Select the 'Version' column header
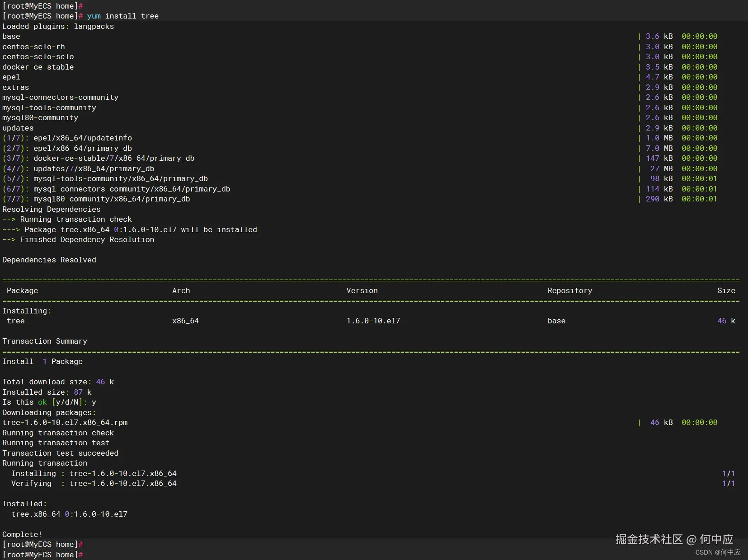 (362, 291)
